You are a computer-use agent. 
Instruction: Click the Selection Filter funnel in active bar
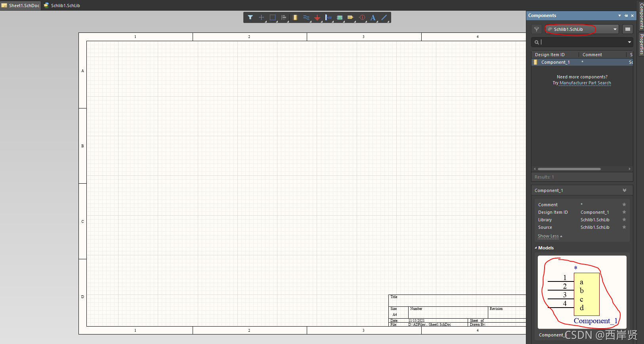click(x=250, y=17)
